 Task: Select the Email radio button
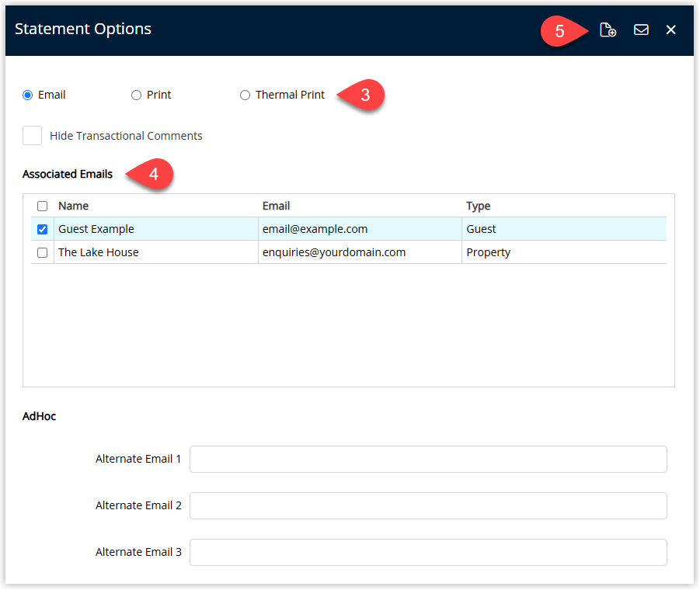(28, 95)
